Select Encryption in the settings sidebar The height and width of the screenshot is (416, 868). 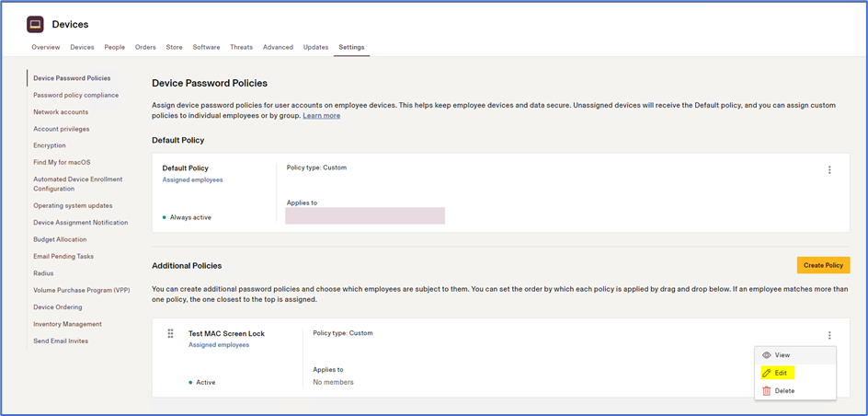pyautogui.click(x=50, y=145)
